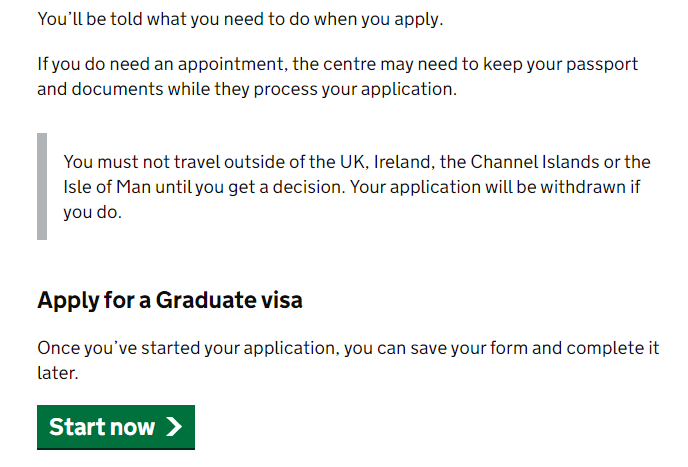Click the green Start now button
Screen dimensions: 688x467
[x=115, y=427]
